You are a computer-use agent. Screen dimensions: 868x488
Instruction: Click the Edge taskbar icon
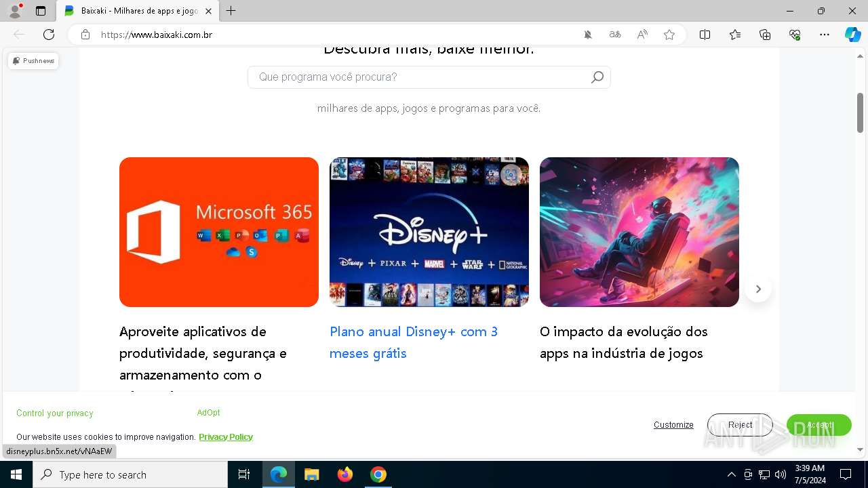click(279, 474)
